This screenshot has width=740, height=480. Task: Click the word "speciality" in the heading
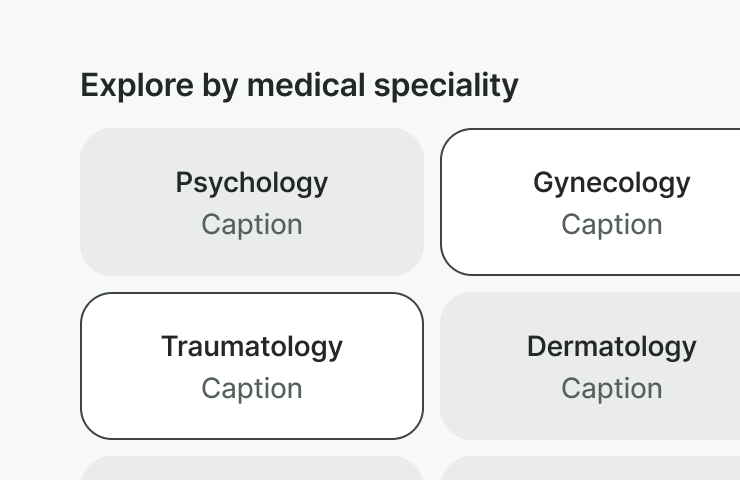446,86
